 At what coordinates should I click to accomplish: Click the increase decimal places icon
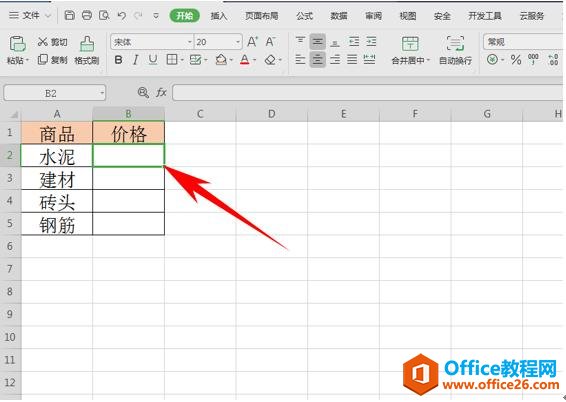[553, 60]
